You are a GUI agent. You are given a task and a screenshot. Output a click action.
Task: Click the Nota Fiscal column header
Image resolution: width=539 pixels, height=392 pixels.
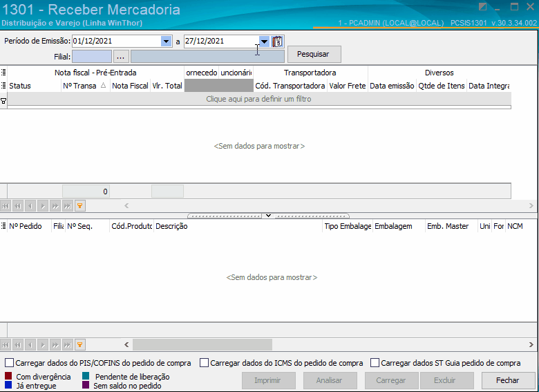[x=130, y=86]
